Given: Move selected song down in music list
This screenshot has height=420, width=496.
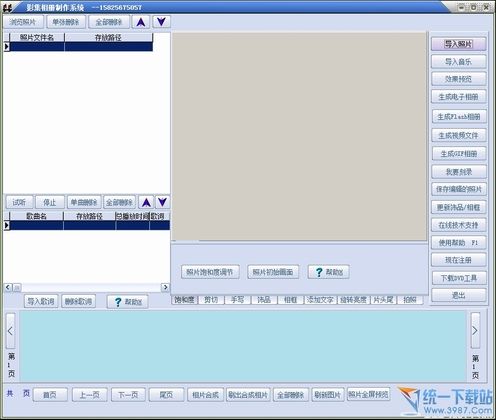Looking at the screenshot, I should click(162, 202).
